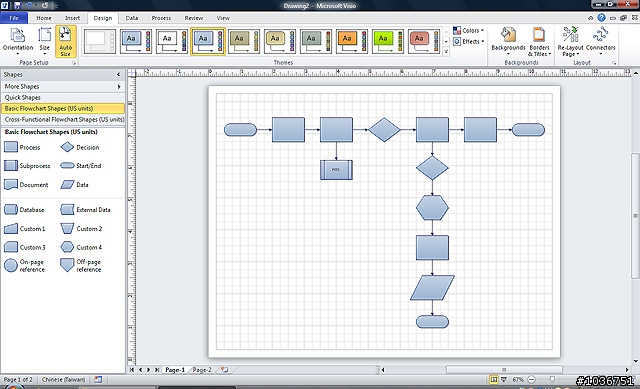Open Borders & Titles gallery

tap(539, 41)
